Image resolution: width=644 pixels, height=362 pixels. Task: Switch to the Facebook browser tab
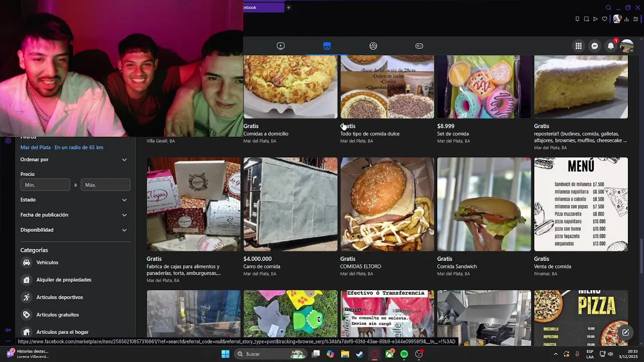coord(264,8)
